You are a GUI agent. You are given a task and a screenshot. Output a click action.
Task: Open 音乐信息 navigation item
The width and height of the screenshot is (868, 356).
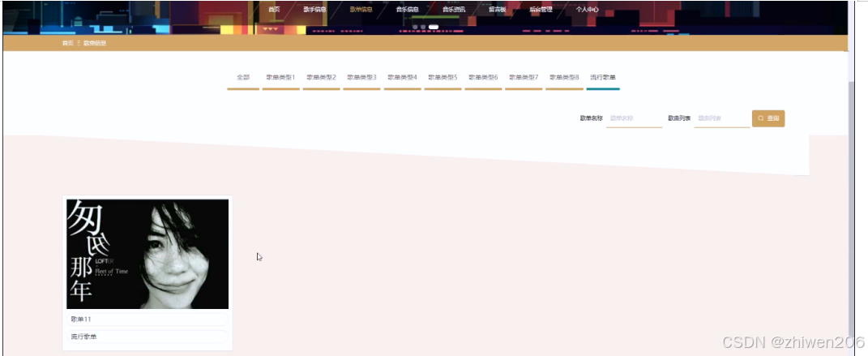pos(408,10)
